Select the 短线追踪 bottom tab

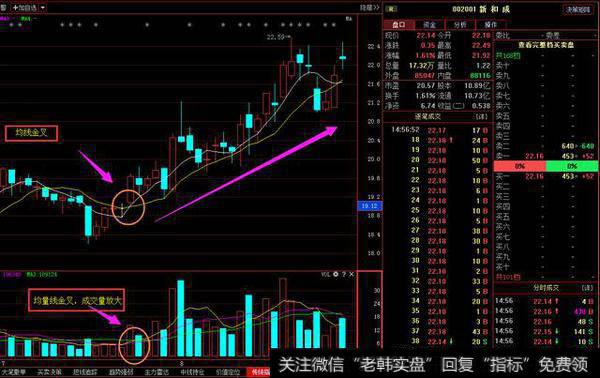85,372
